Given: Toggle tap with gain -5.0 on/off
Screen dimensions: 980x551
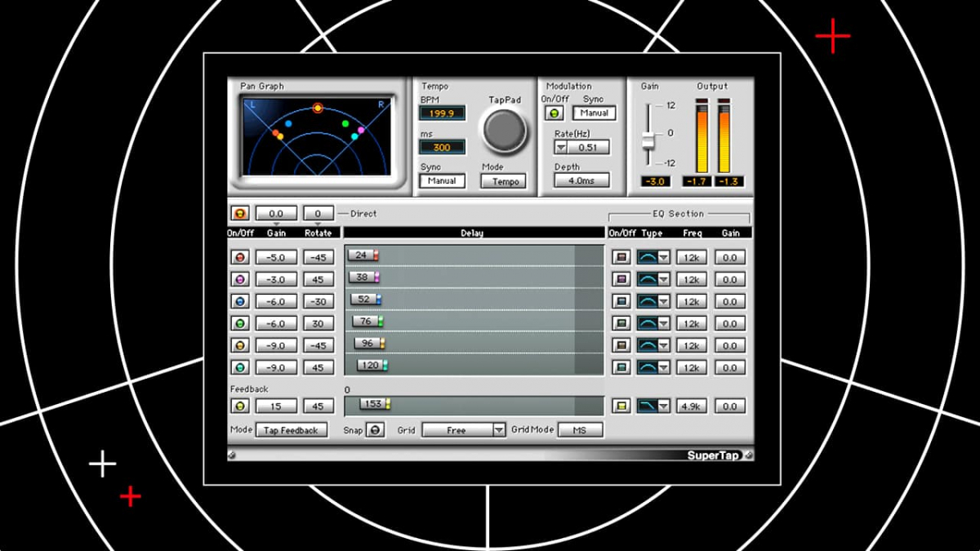Looking at the screenshot, I should (x=240, y=257).
